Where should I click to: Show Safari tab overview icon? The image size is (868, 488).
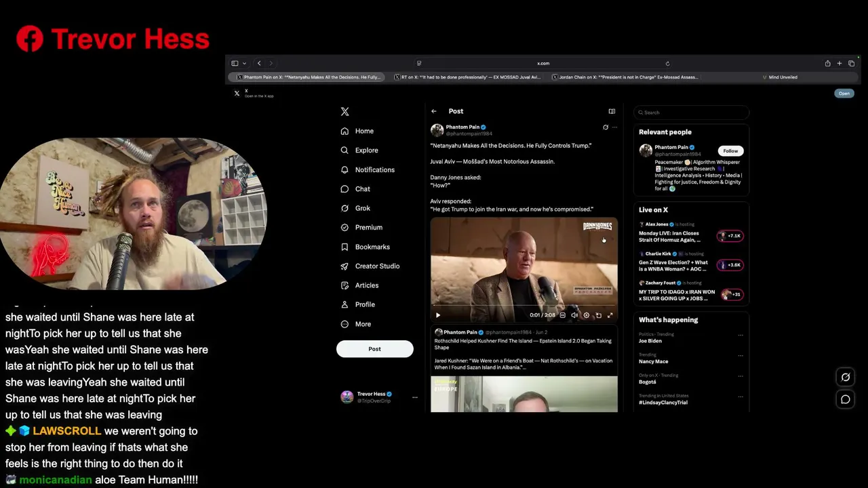(852, 63)
